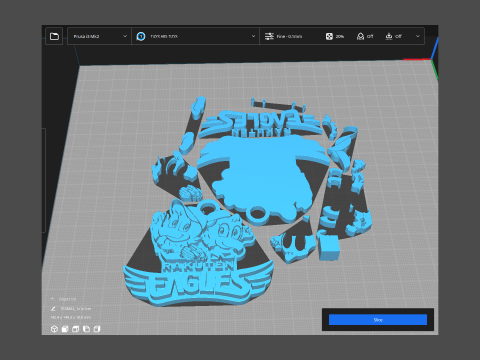This screenshot has height=360, width=480.
Task: Switch to 3D isometric view icon
Action: click(54, 329)
